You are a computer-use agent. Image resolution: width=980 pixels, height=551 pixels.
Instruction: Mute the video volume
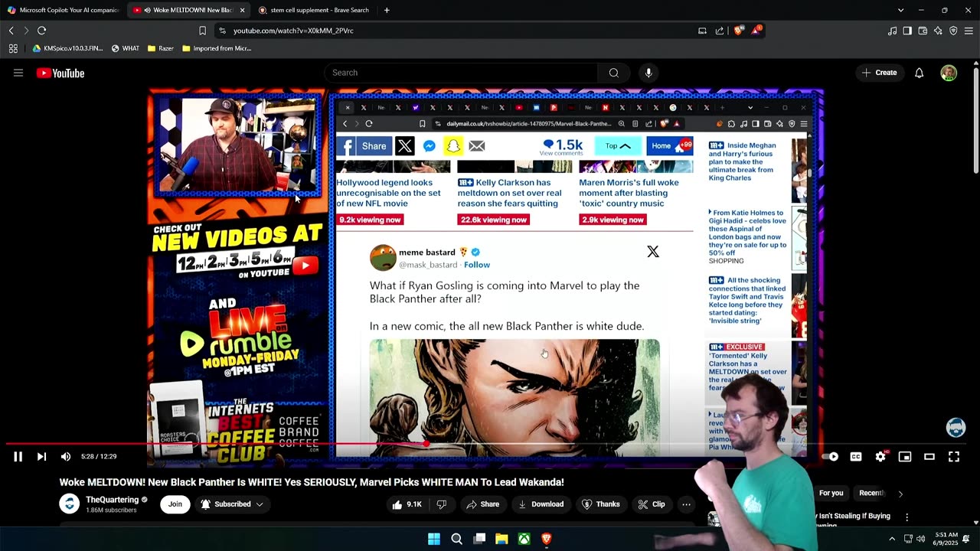66,457
